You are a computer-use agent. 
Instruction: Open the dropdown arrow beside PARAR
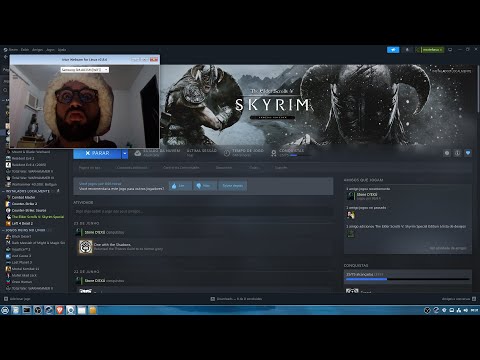coord(125,153)
